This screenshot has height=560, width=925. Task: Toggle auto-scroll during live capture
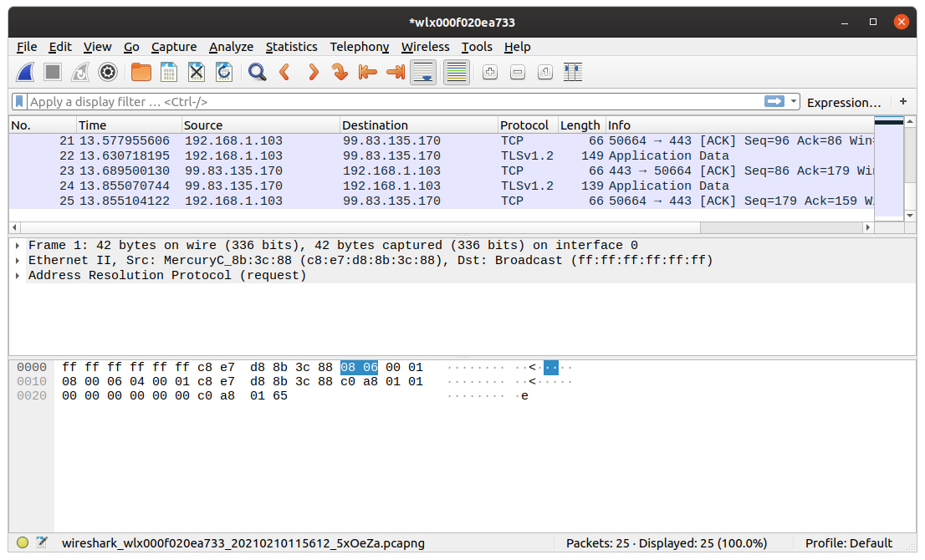(x=422, y=72)
